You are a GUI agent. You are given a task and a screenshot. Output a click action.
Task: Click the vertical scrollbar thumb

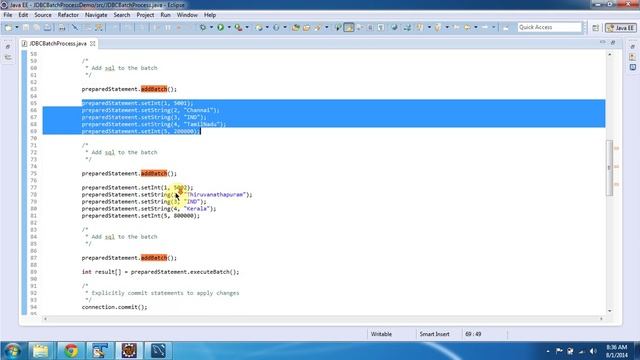[609, 168]
